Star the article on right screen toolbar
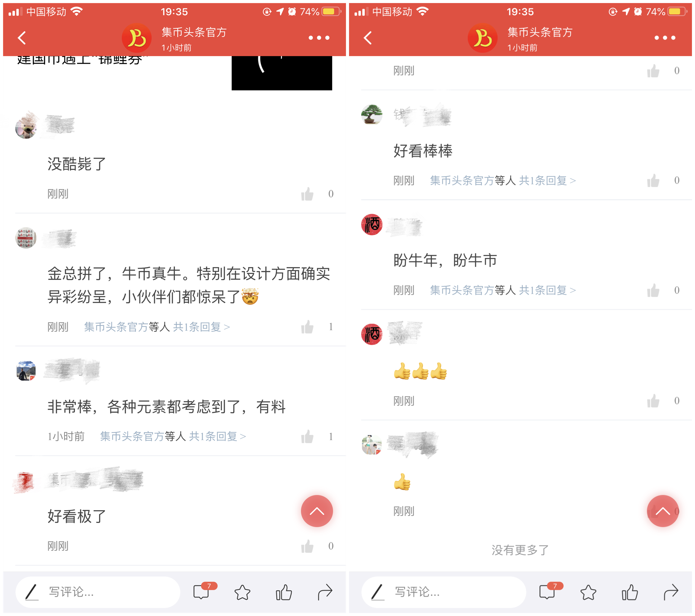Screen dimensions: 695x616 pos(588,592)
